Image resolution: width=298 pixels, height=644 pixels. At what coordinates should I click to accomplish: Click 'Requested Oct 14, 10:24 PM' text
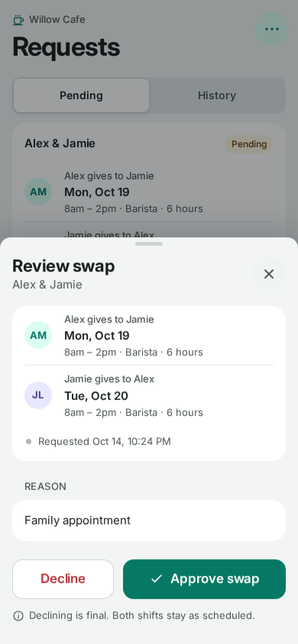click(x=105, y=442)
